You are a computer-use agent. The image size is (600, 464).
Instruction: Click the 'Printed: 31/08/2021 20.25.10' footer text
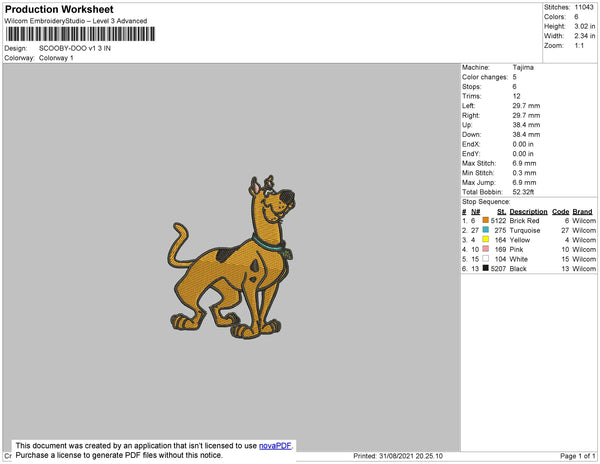pos(398,456)
